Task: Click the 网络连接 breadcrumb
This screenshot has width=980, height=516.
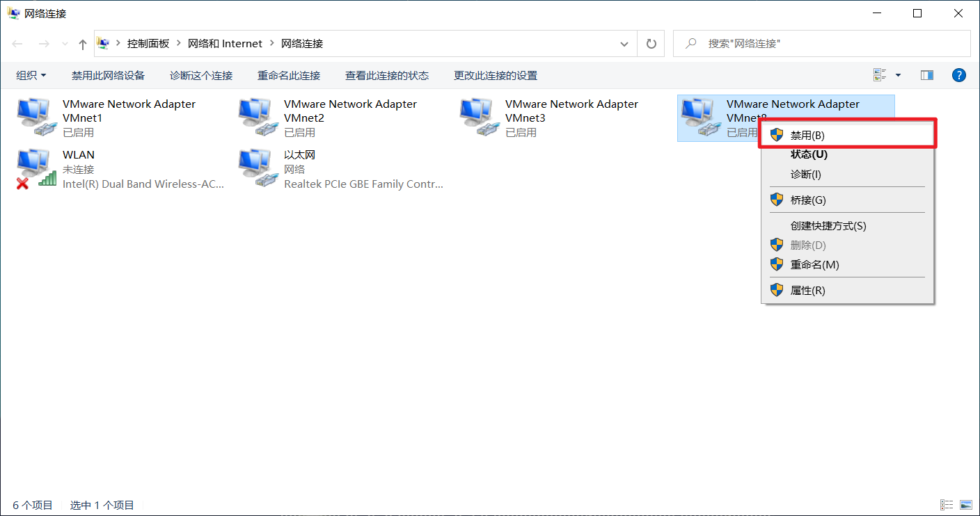Action: tap(302, 44)
